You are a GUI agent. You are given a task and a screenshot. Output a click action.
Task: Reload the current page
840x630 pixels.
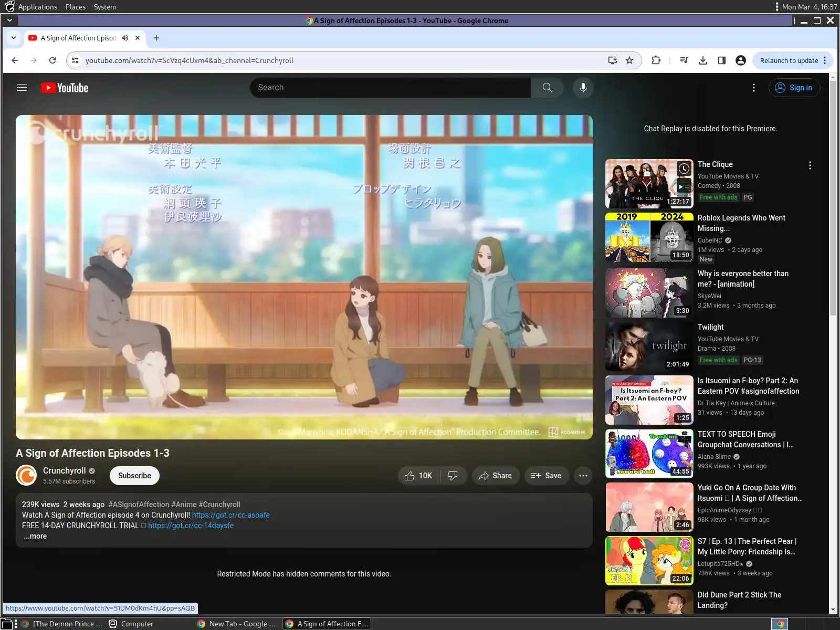coord(52,60)
